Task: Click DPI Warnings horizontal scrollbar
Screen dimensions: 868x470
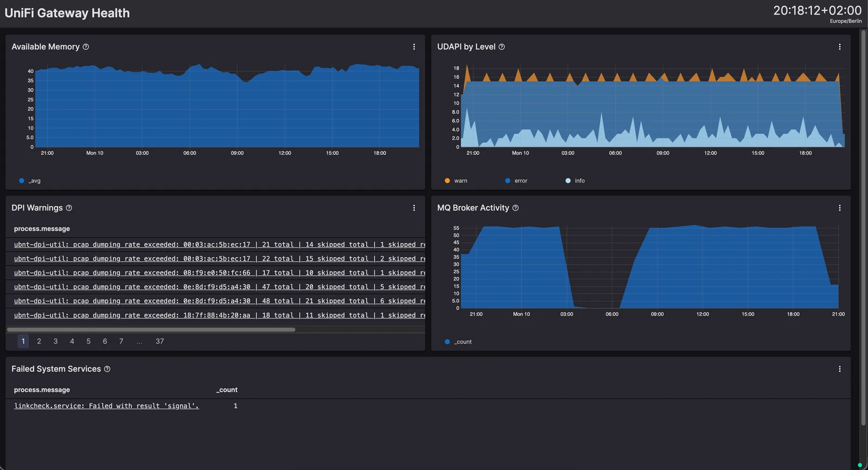Action: [151, 329]
